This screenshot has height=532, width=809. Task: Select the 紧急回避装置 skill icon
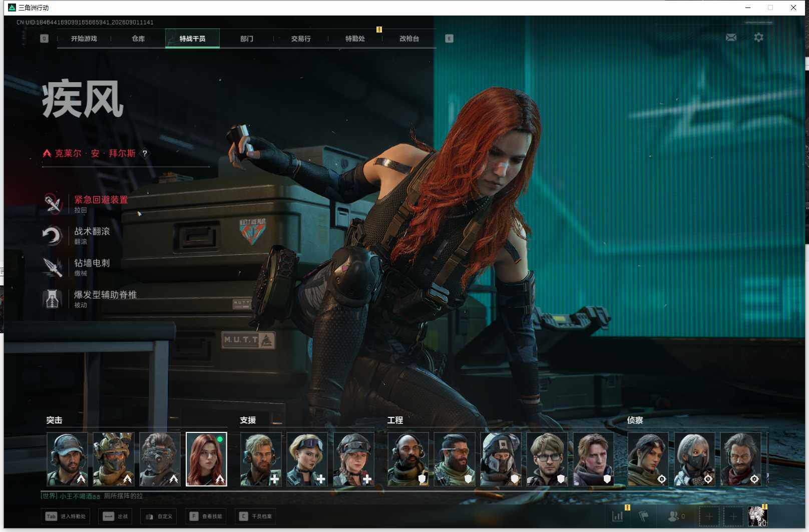pos(53,204)
